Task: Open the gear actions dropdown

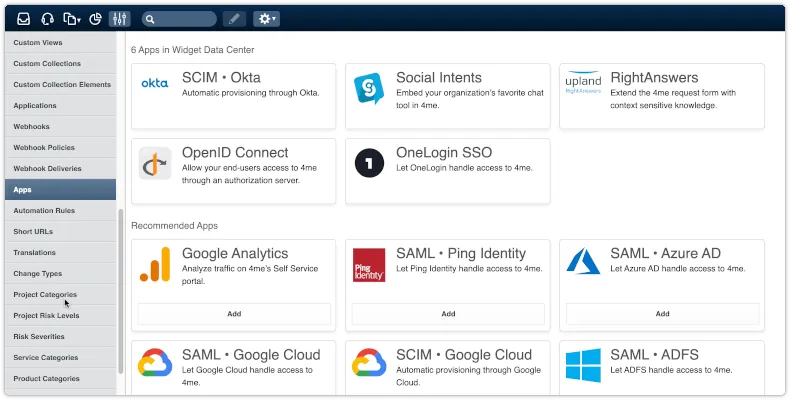Action: click(x=267, y=19)
